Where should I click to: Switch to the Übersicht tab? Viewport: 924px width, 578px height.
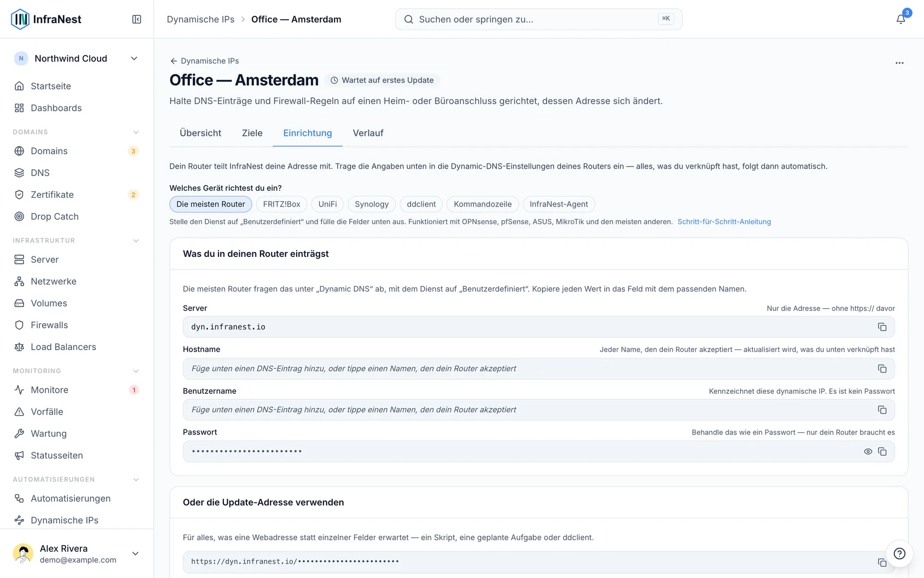pyautogui.click(x=200, y=133)
